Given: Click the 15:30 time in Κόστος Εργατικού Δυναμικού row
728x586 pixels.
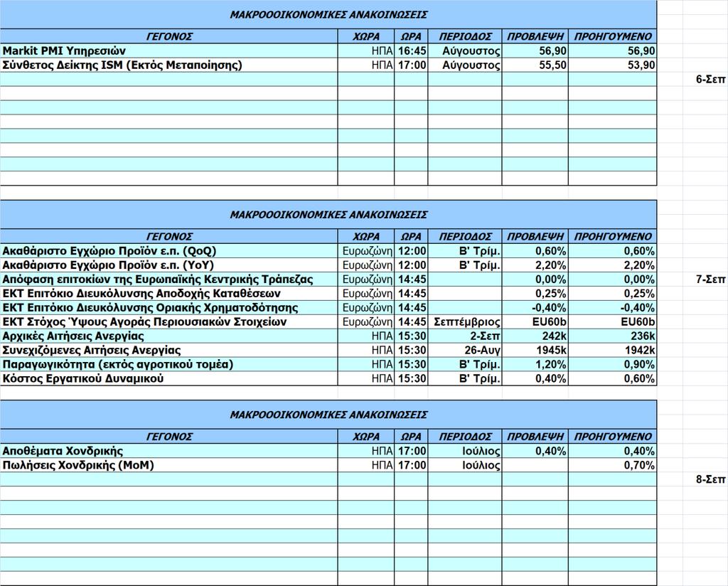Looking at the screenshot, I should (x=411, y=378).
